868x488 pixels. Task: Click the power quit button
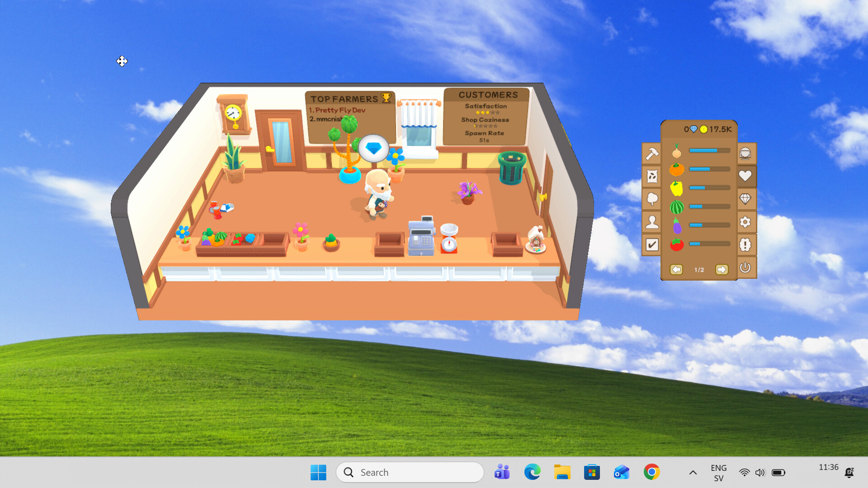(745, 267)
